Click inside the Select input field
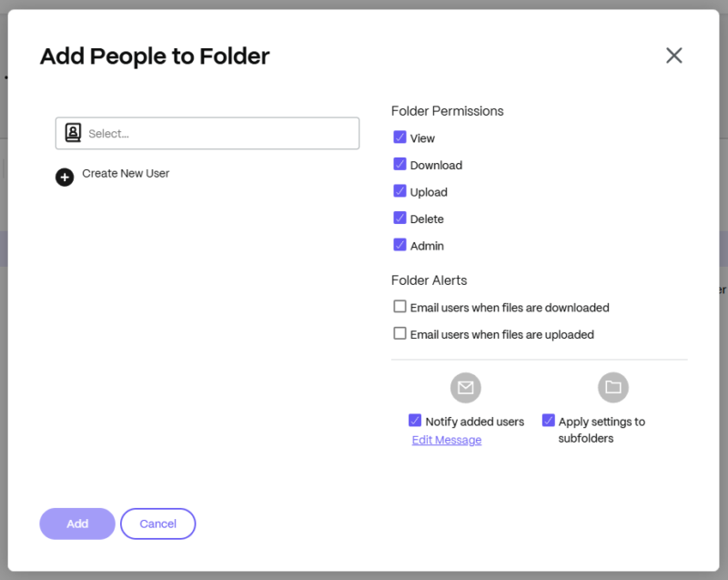Viewport: 728px width, 580px height. pyautogui.click(x=182, y=133)
